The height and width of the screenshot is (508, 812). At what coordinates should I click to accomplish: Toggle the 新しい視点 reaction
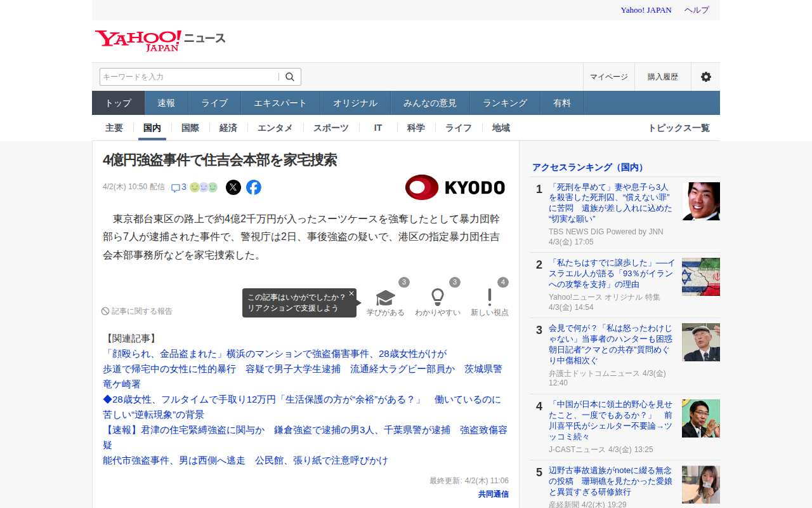point(489,302)
